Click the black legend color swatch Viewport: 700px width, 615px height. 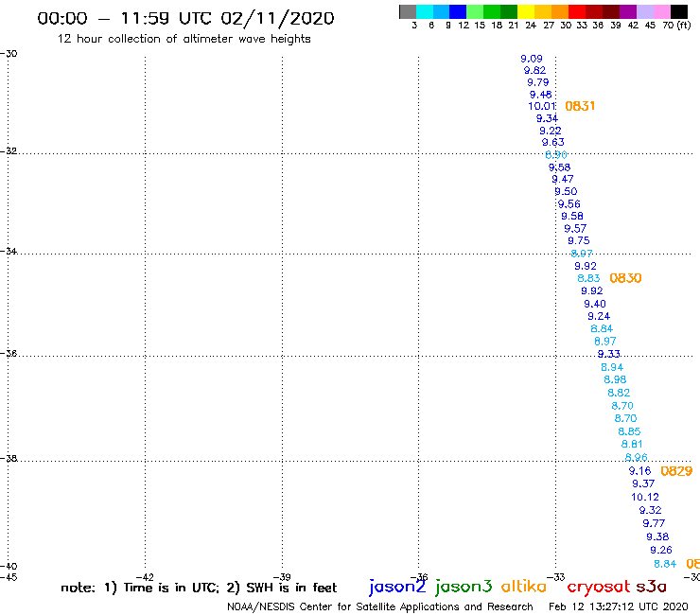pyautogui.click(x=678, y=11)
